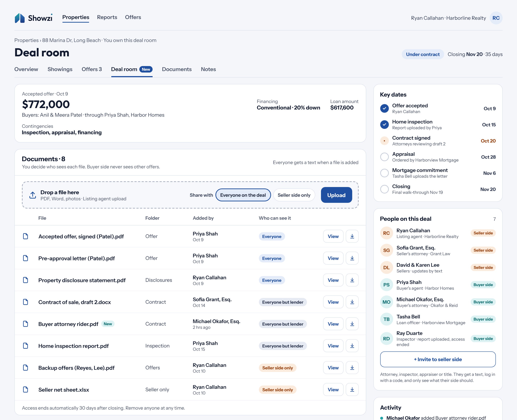Mark Mortgage commitment date as complete

click(384, 173)
